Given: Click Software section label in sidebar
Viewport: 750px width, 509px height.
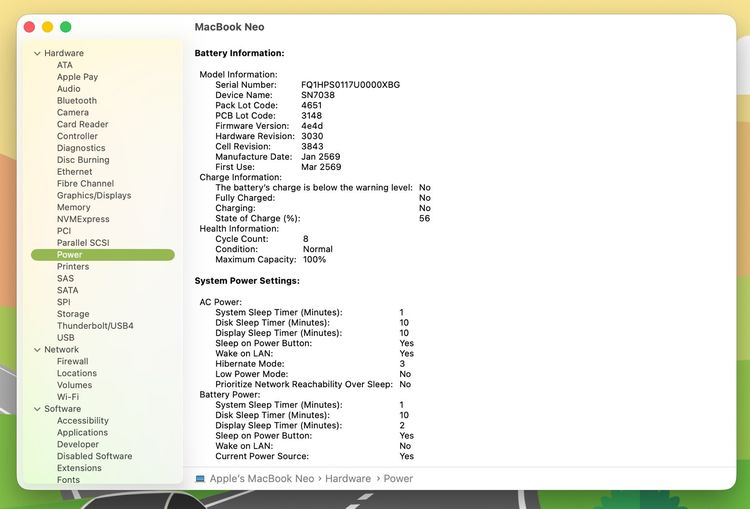Looking at the screenshot, I should 62,409.
